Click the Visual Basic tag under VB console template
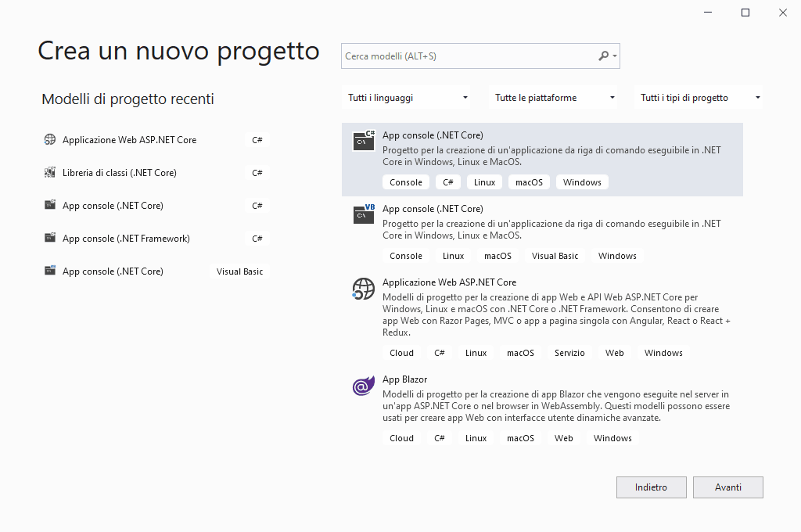This screenshot has width=801, height=532. (555, 256)
